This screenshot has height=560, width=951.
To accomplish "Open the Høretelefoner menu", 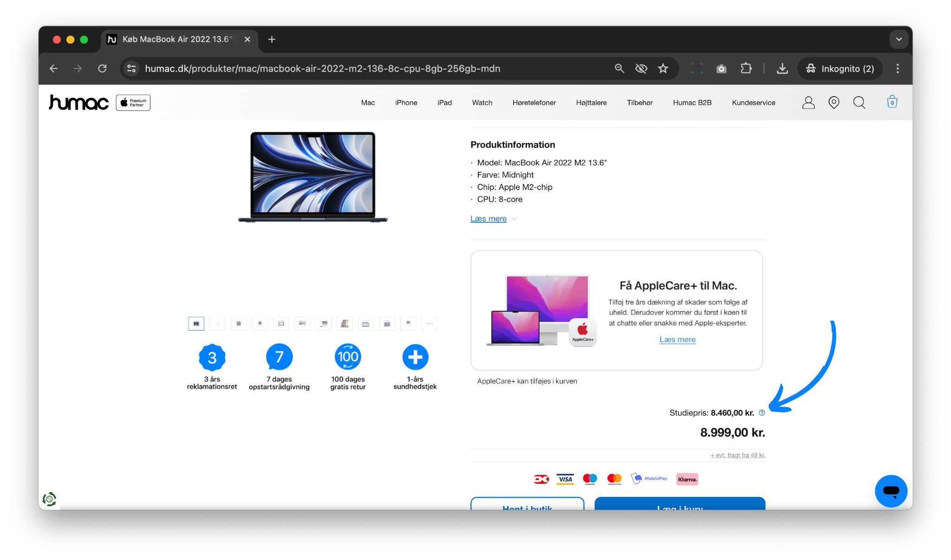I will 534,103.
